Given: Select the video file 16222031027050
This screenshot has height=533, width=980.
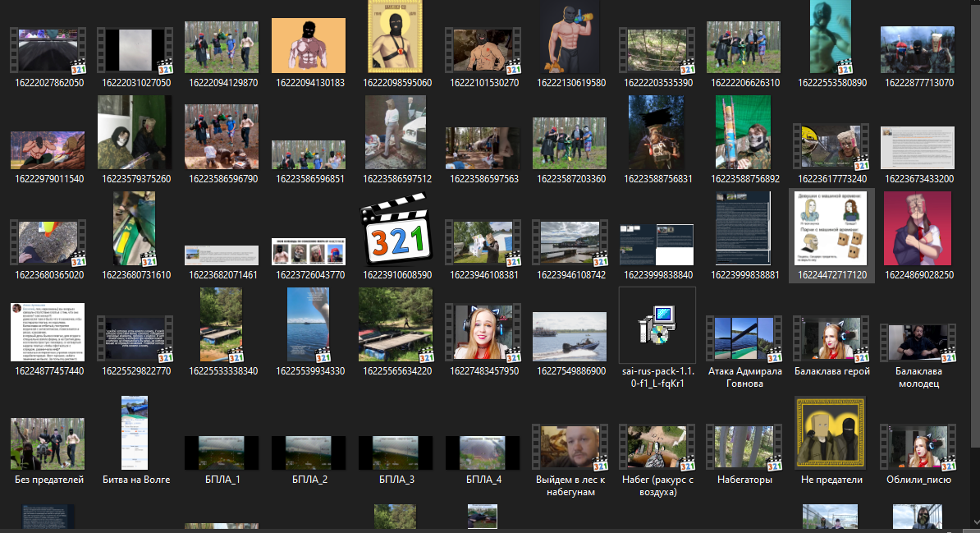Looking at the screenshot, I should click(135, 50).
